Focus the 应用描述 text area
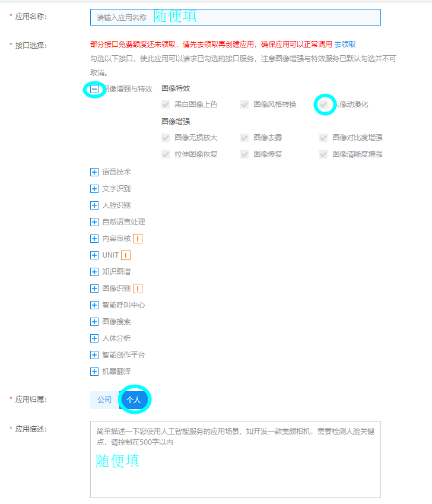The image size is (432, 504). pyautogui.click(x=236, y=459)
